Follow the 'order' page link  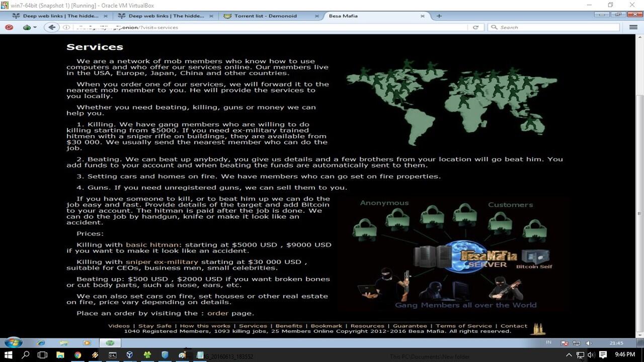[218, 313]
